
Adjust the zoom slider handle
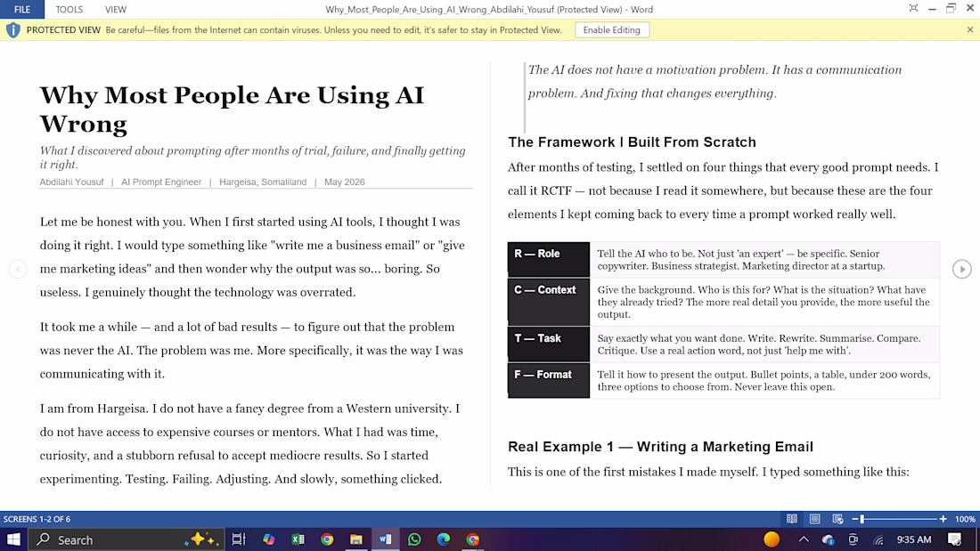pos(862,519)
